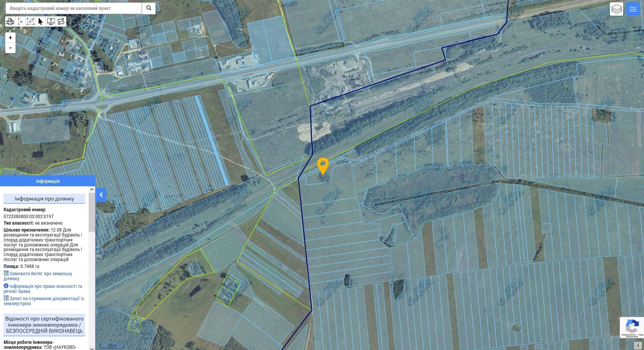Click the search magnifier button
The image size is (644, 350).
point(149,8)
